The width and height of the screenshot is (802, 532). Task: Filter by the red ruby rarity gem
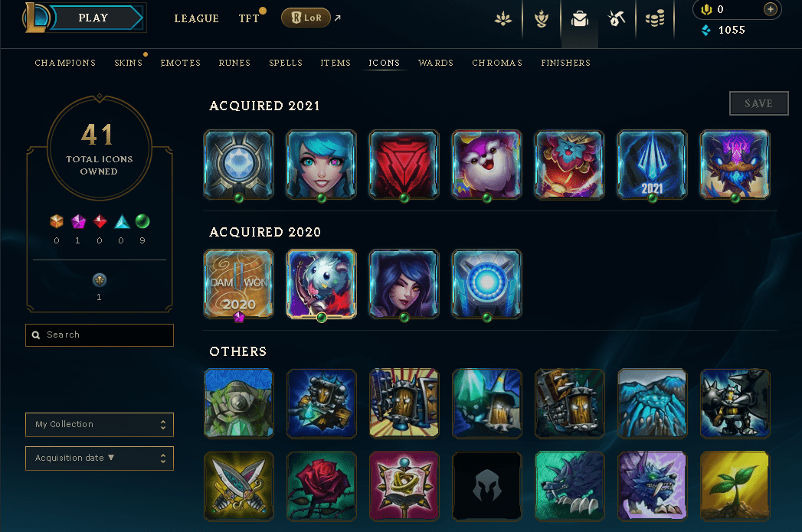pyautogui.click(x=100, y=221)
